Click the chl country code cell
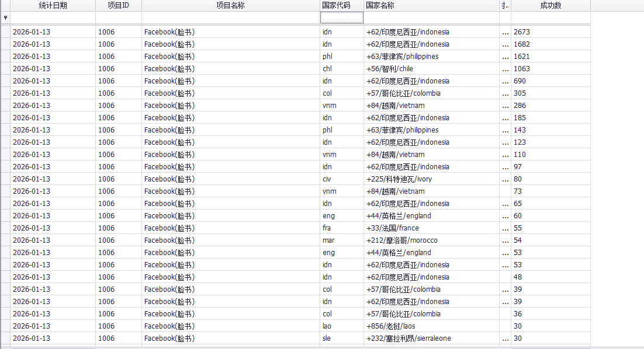 pos(342,69)
